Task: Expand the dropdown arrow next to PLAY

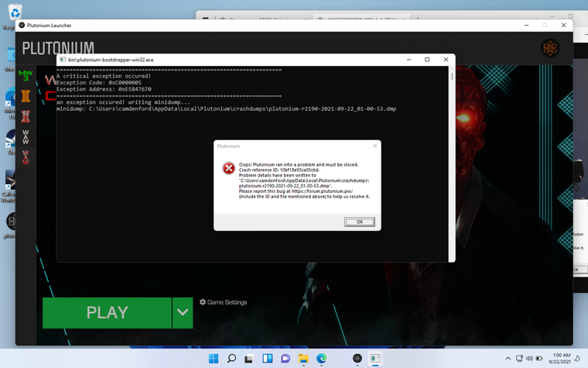Action: 183,313
